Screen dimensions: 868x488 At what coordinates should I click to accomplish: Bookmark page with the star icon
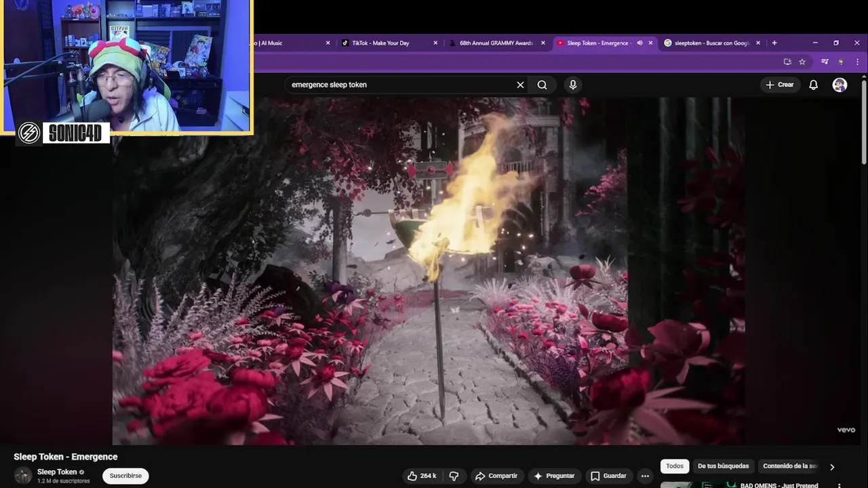point(802,62)
